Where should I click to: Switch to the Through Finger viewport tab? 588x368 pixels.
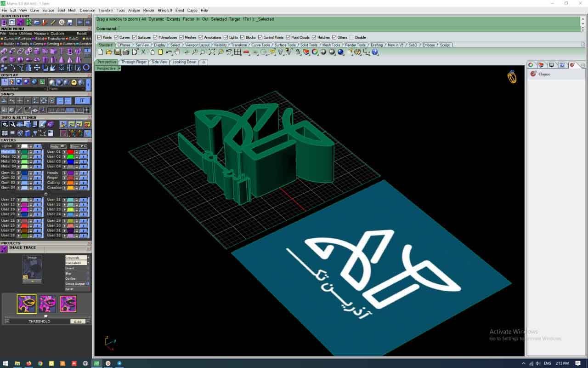click(134, 62)
